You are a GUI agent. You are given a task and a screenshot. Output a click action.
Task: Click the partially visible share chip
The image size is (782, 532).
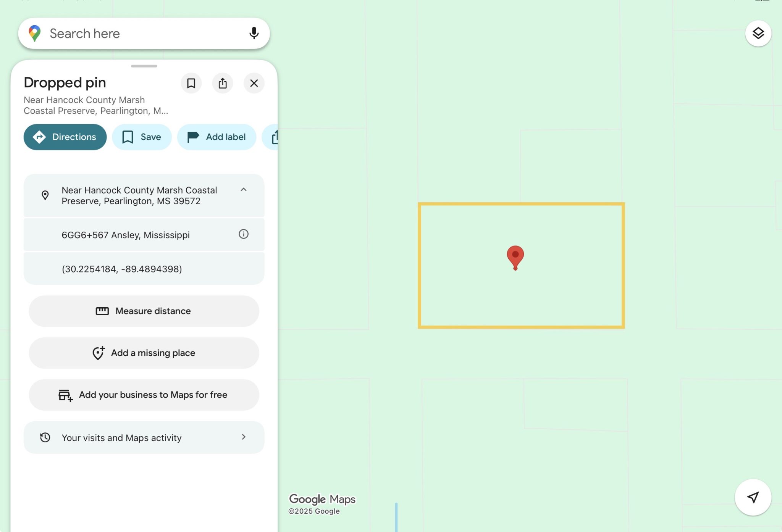pyautogui.click(x=273, y=137)
